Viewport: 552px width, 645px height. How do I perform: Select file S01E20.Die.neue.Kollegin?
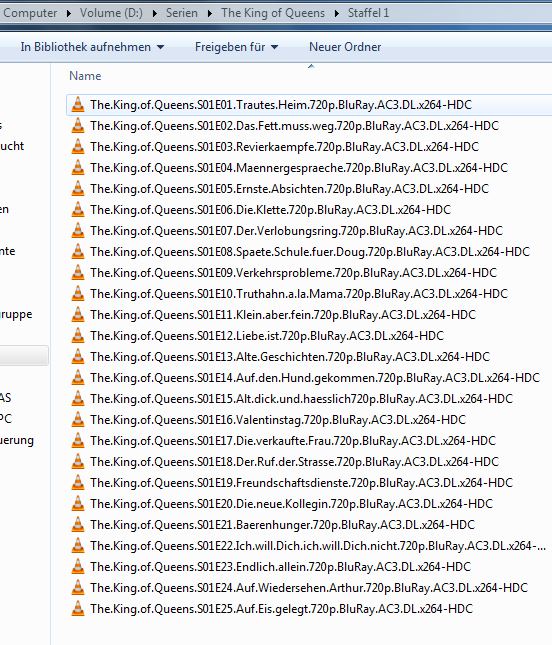tap(292, 503)
